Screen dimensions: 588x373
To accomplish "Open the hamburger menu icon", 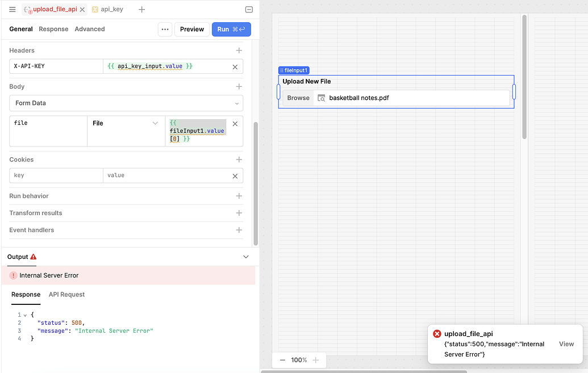I will 12,10.
